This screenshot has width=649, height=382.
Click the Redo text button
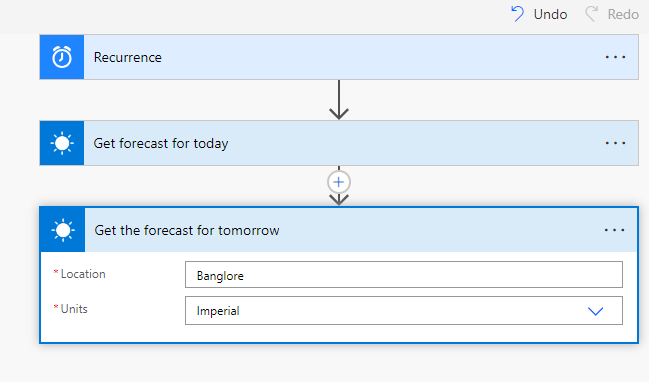[623, 14]
